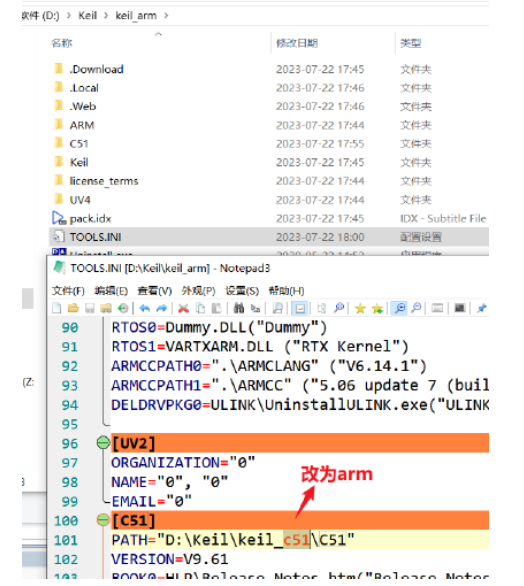Click the Revert/reload file icon
The height and width of the screenshot is (586, 524).
[123, 308]
